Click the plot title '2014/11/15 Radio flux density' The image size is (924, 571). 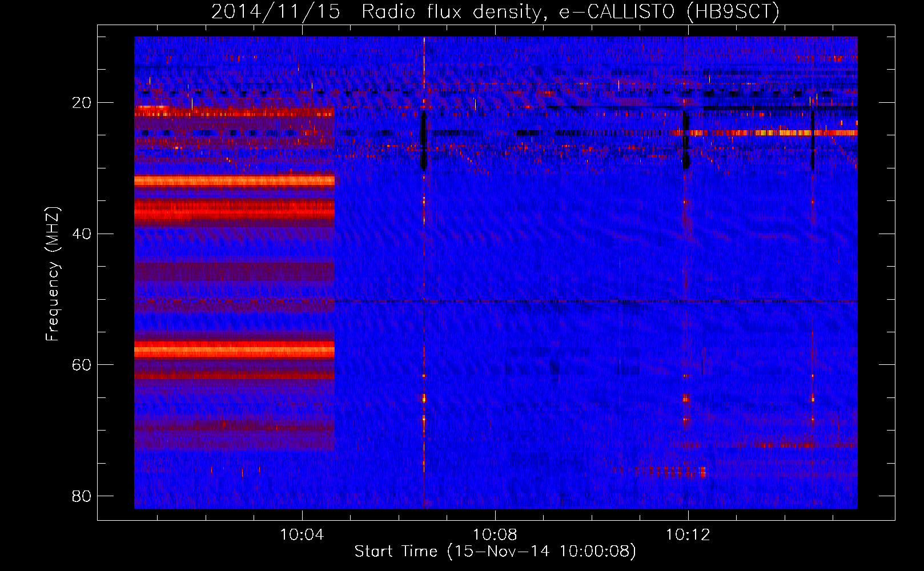[x=495, y=11]
